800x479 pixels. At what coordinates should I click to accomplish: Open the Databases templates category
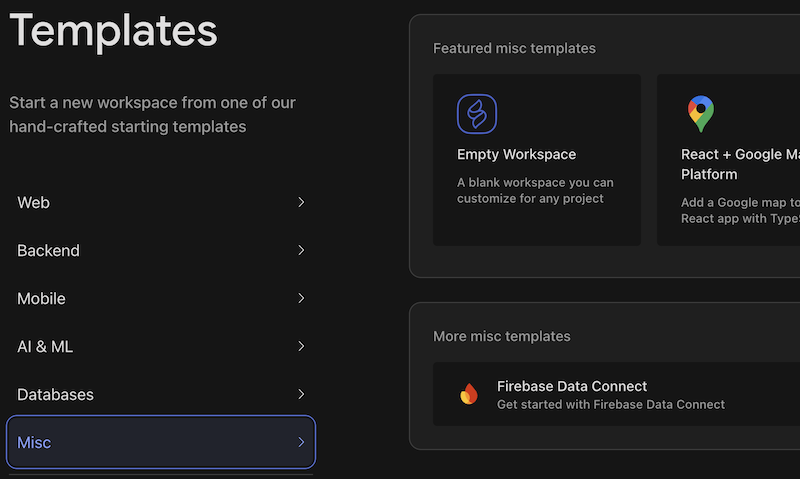pos(161,394)
